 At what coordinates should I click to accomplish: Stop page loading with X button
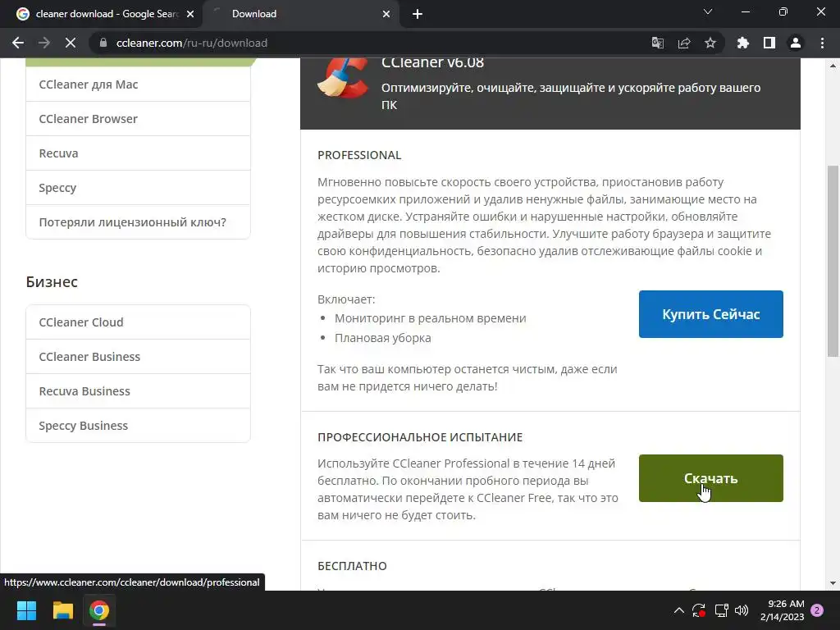(x=71, y=43)
